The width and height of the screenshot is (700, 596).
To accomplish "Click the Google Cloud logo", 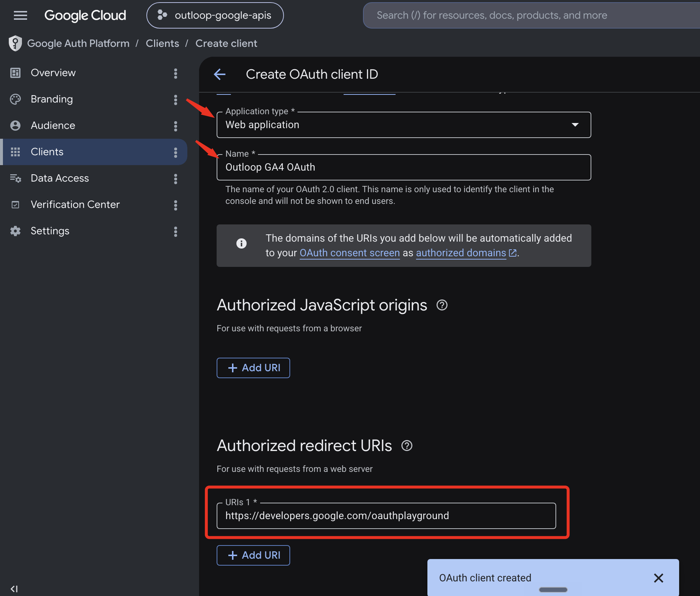I will coord(85,16).
